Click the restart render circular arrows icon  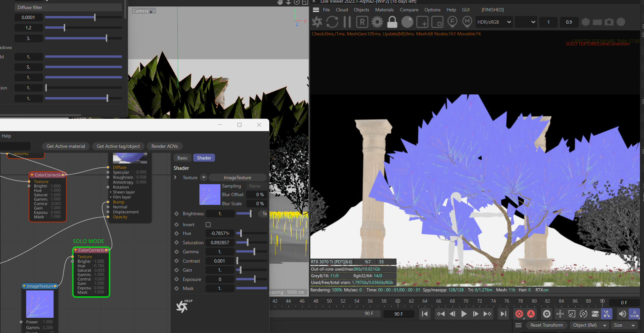click(332, 22)
